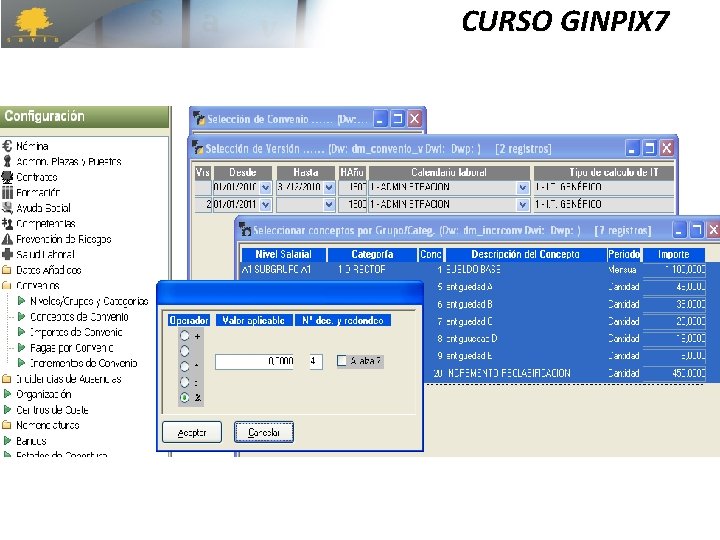Click the green arrow beside Incrementos de Convenio
This screenshot has height=540, width=720.
pyautogui.click(x=21, y=363)
